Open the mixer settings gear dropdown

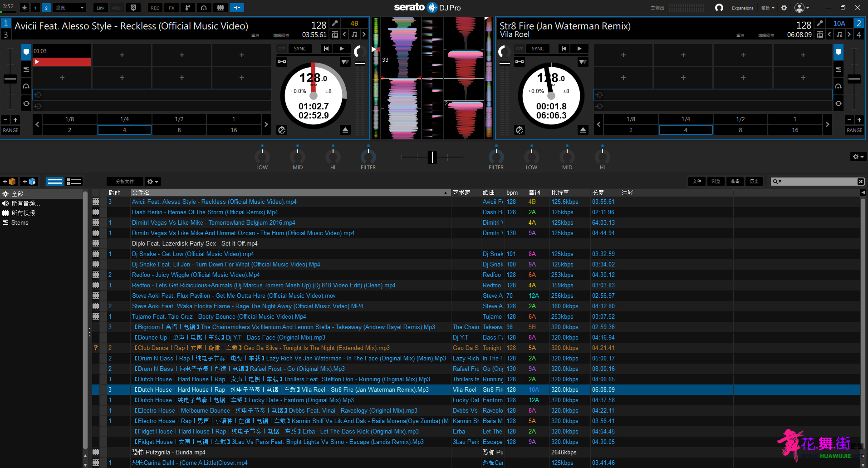pos(858,157)
